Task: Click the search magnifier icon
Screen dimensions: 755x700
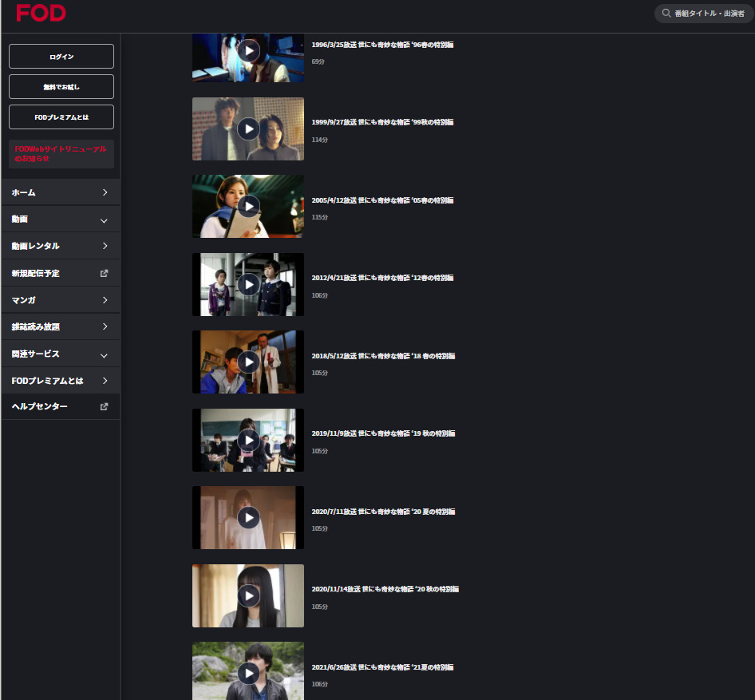Action: pos(666,14)
